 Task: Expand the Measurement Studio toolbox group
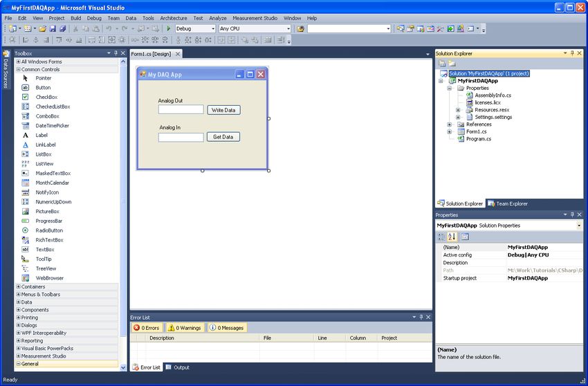(x=19, y=356)
